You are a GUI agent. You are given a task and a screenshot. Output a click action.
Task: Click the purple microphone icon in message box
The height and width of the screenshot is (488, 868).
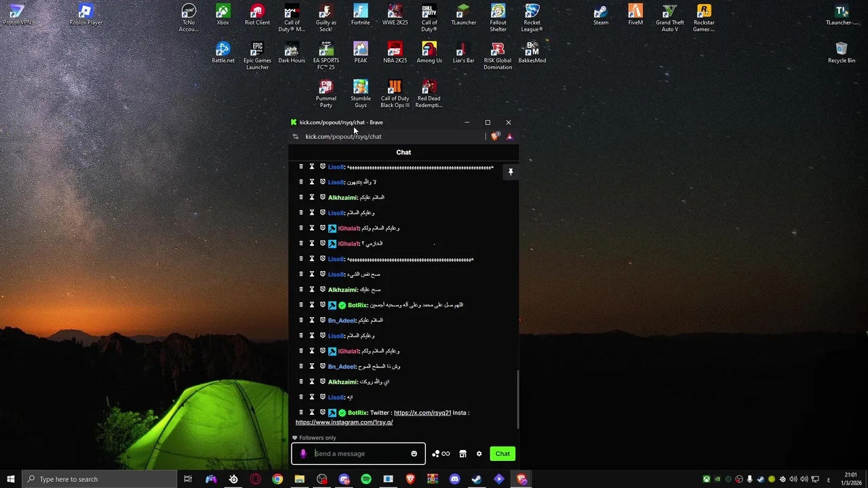tap(303, 453)
